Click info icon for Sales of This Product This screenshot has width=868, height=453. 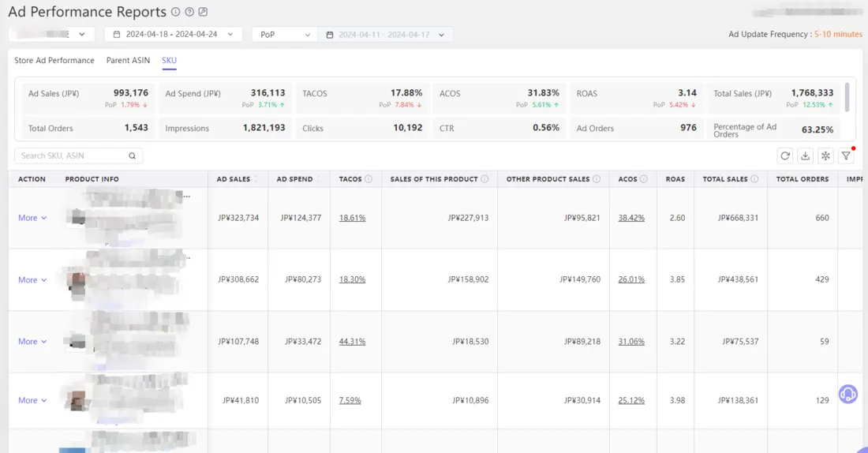485,179
